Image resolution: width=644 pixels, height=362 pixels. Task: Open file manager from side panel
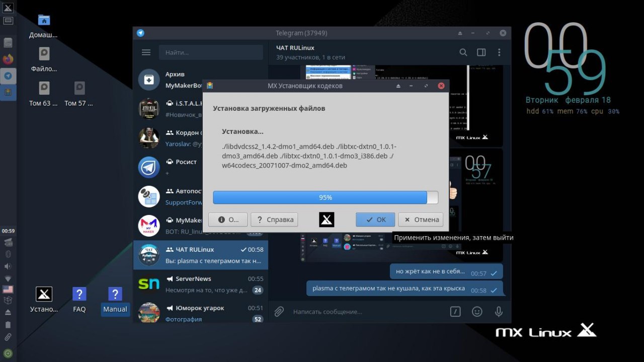point(8,43)
